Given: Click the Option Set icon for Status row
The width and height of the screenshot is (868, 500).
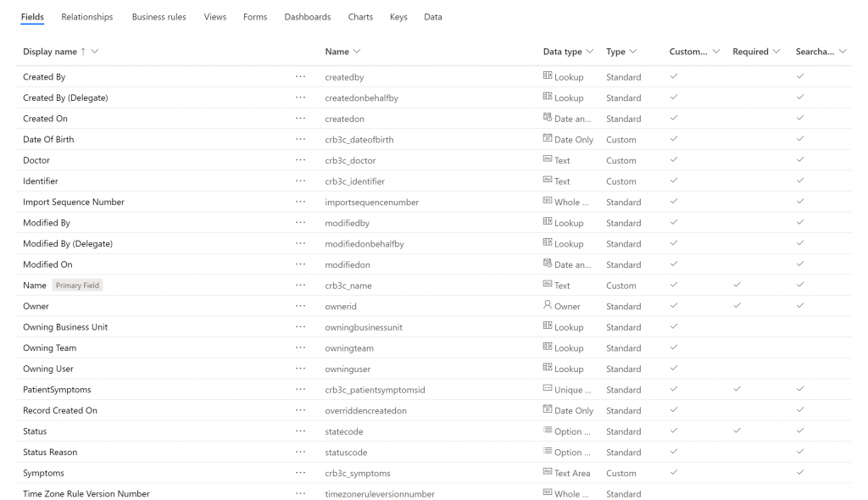Looking at the screenshot, I should (548, 431).
